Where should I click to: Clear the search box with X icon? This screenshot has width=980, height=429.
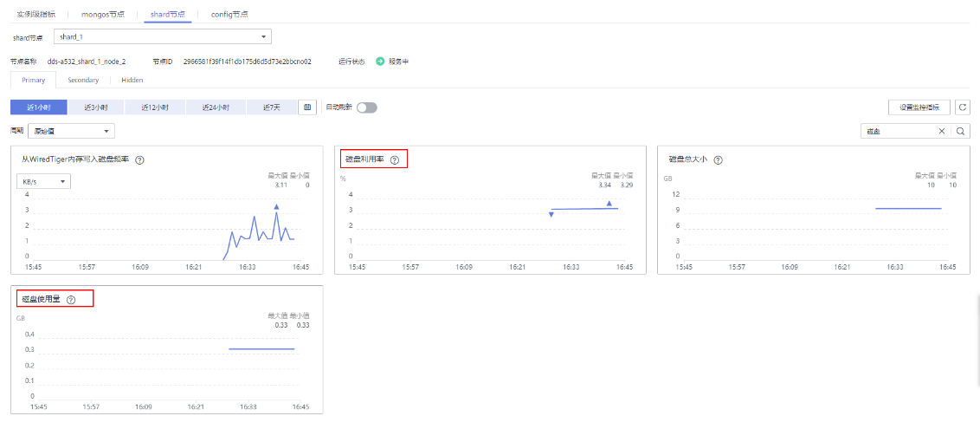[x=942, y=132]
